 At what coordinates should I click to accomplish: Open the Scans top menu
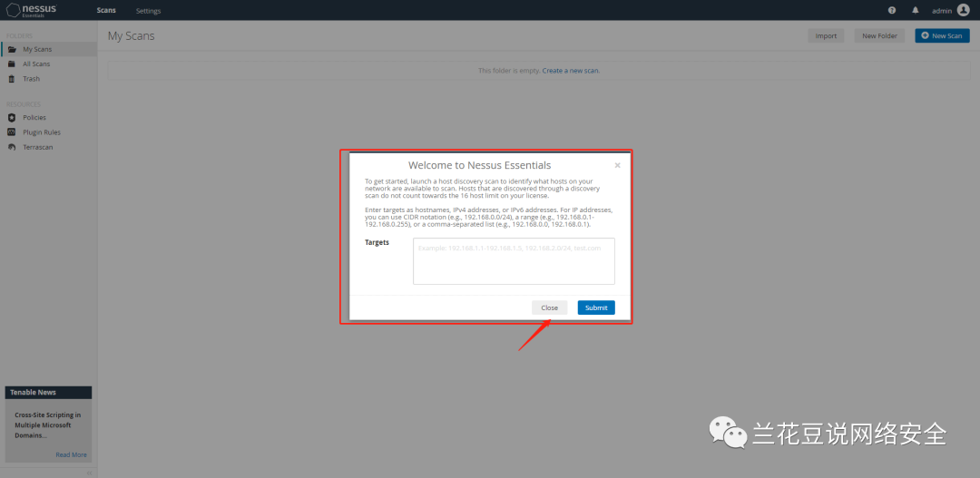tap(106, 11)
